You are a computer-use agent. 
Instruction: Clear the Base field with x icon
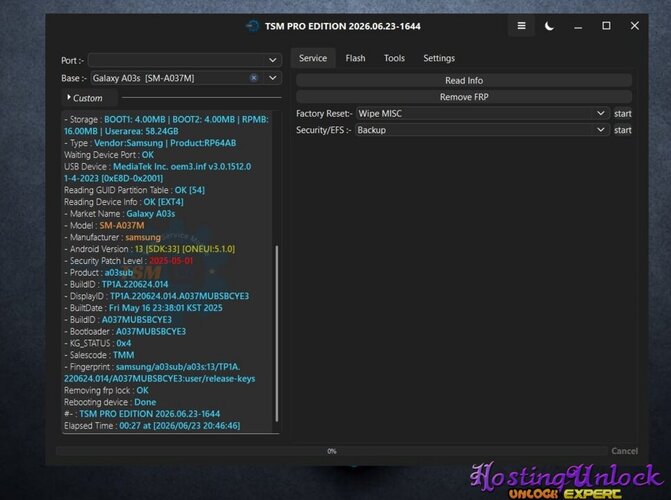coord(254,78)
